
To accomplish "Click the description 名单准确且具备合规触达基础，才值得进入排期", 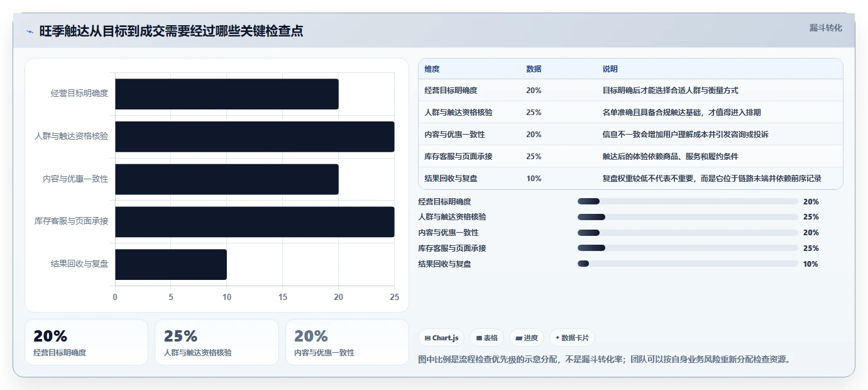I will coord(681,113).
